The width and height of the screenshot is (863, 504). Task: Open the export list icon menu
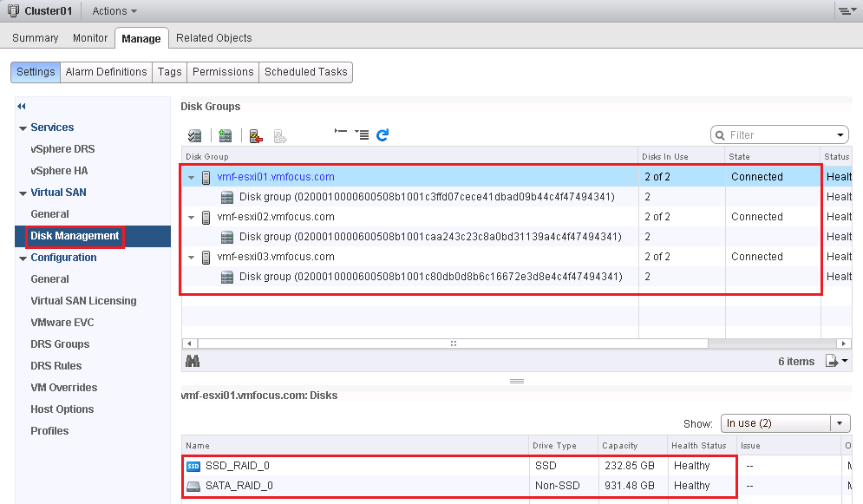(x=836, y=361)
